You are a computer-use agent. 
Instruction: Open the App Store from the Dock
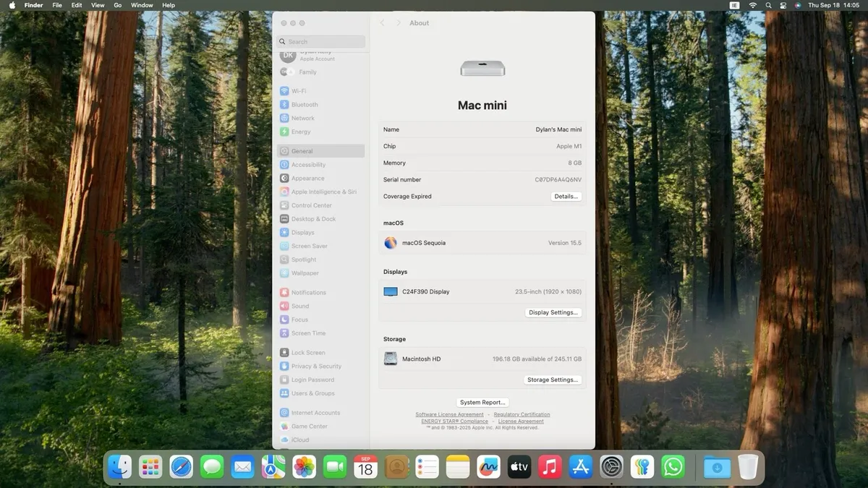581,467
